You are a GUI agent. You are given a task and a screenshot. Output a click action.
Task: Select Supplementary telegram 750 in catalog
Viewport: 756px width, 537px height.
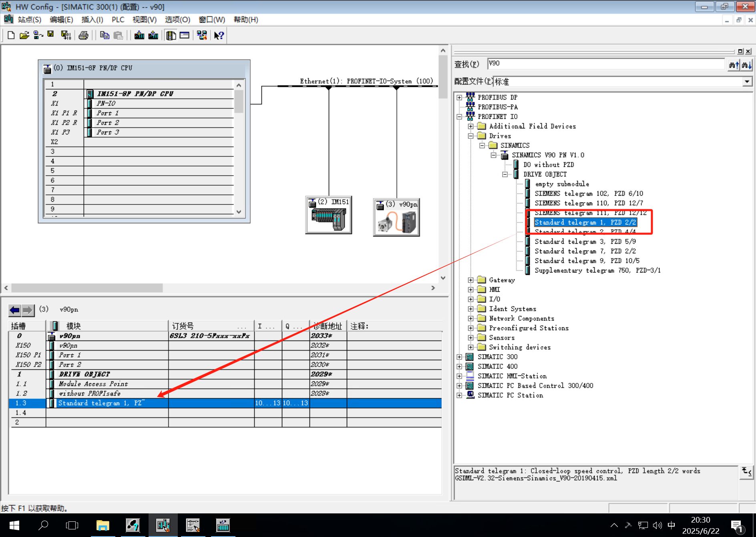coord(597,271)
